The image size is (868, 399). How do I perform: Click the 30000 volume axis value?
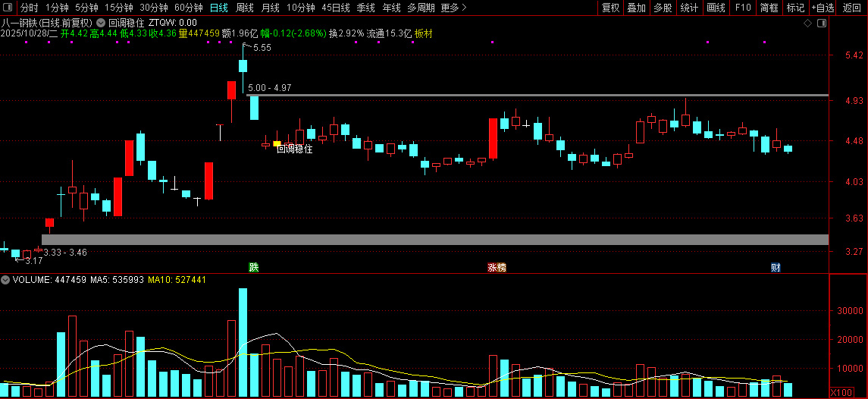pyautogui.click(x=852, y=311)
